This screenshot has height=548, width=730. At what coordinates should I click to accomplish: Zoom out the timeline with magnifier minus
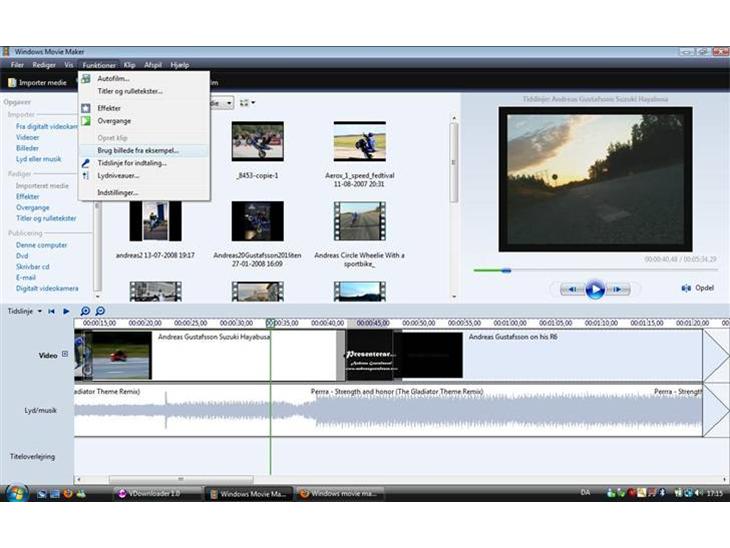pyautogui.click(x=100, y=311)
